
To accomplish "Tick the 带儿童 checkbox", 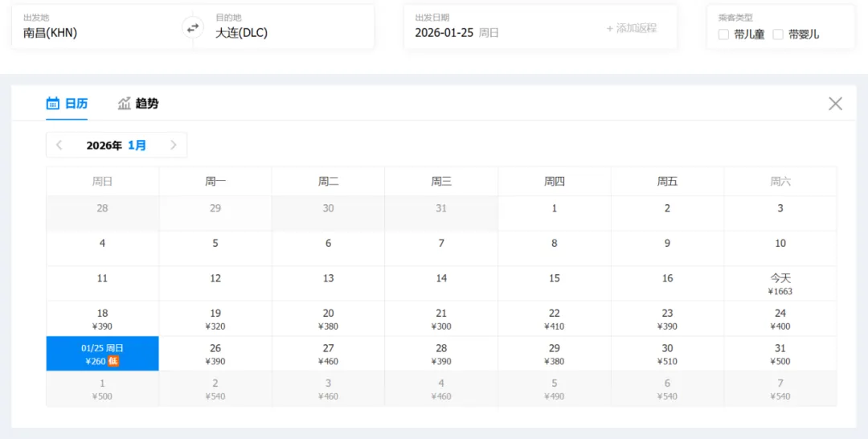I will click(x=723, y=35).
